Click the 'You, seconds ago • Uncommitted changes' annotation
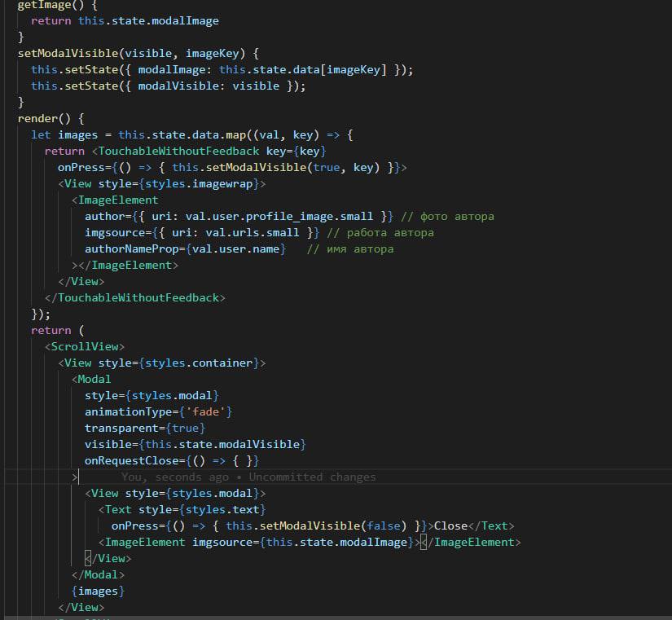Viewport: 672px width, 620px height. 248,477
